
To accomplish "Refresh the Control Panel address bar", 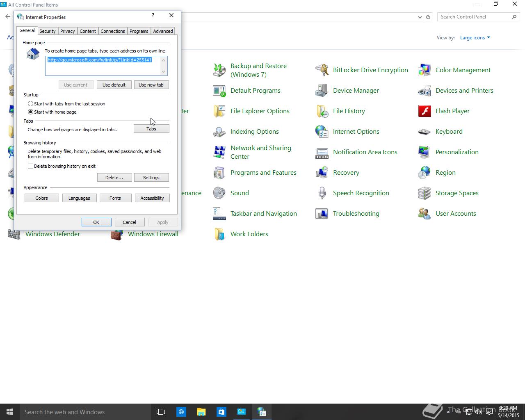I will pos(428,17).
